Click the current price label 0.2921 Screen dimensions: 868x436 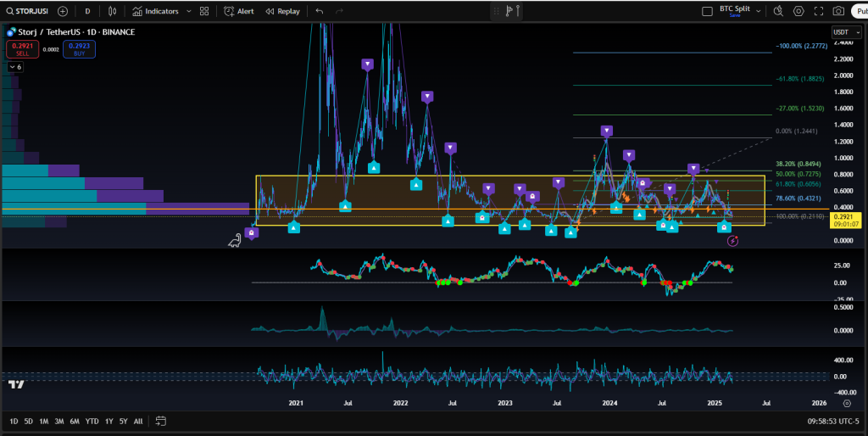844,221
